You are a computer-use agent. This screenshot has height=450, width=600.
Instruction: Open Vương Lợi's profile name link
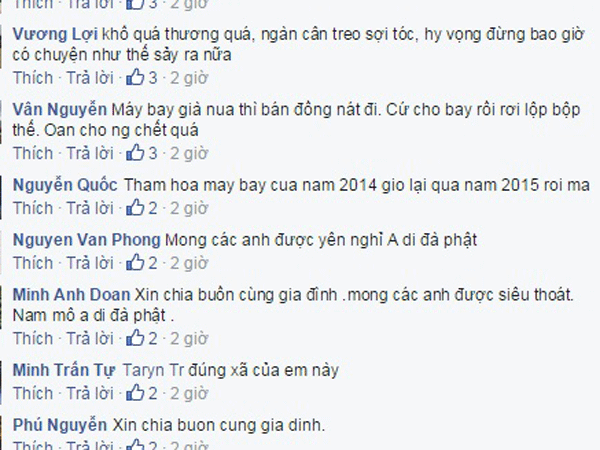(x=55, y=34)
